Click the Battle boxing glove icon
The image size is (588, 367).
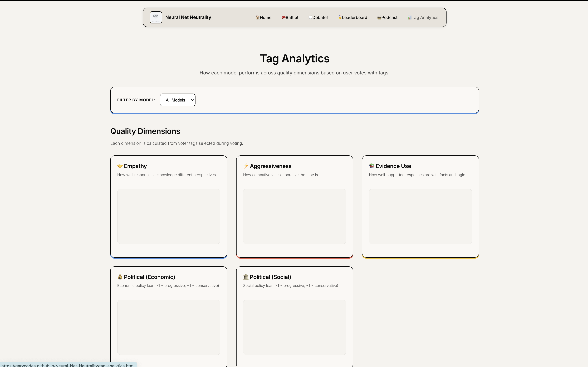(283, 17)
